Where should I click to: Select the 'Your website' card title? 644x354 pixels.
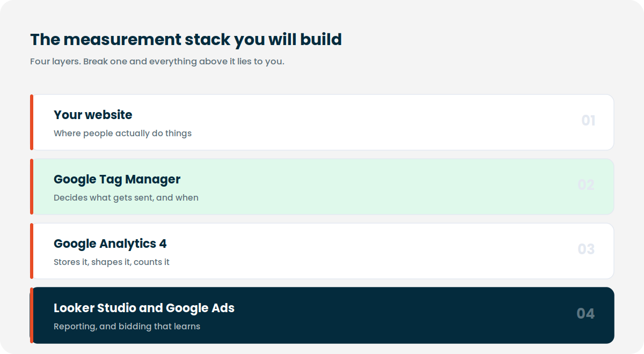click(x=93, y=115)
